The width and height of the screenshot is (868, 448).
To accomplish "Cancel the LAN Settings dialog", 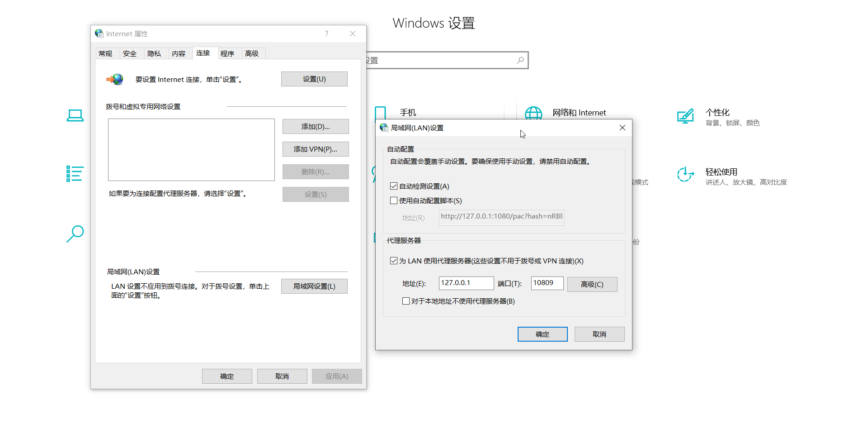I will (x=599, y=334).
